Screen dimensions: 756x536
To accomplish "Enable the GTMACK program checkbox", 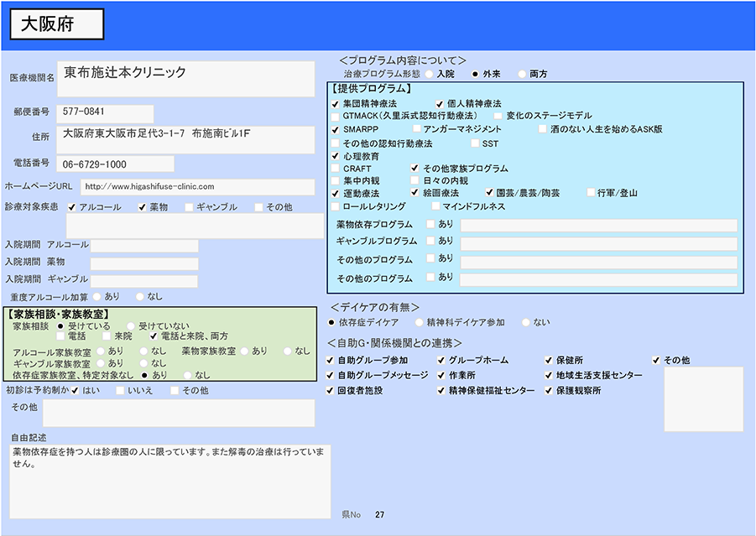I will point(336,116).
